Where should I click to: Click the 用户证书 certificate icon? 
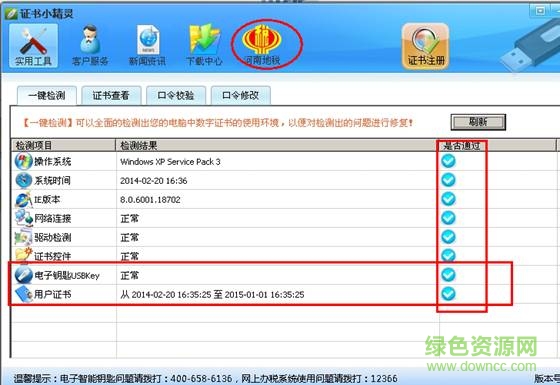point(23,294)
